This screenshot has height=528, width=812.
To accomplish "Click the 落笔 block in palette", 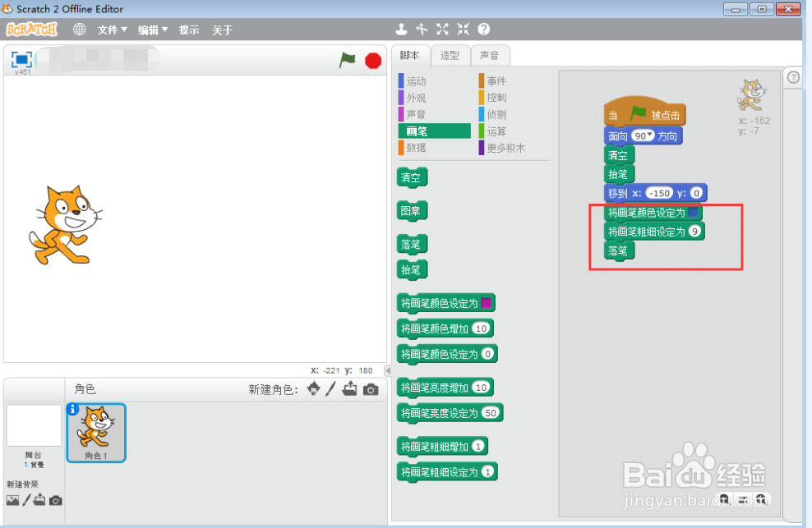I will (412, 244).
